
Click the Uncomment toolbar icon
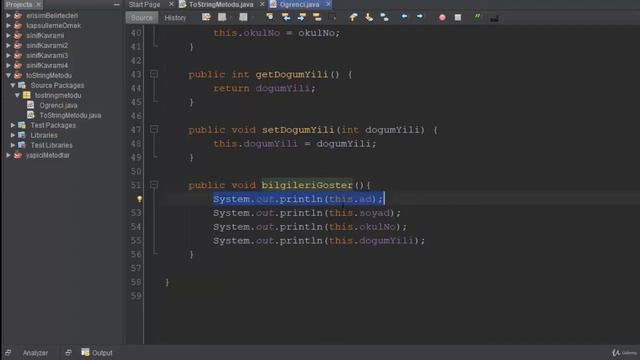[x=494, y=18]
